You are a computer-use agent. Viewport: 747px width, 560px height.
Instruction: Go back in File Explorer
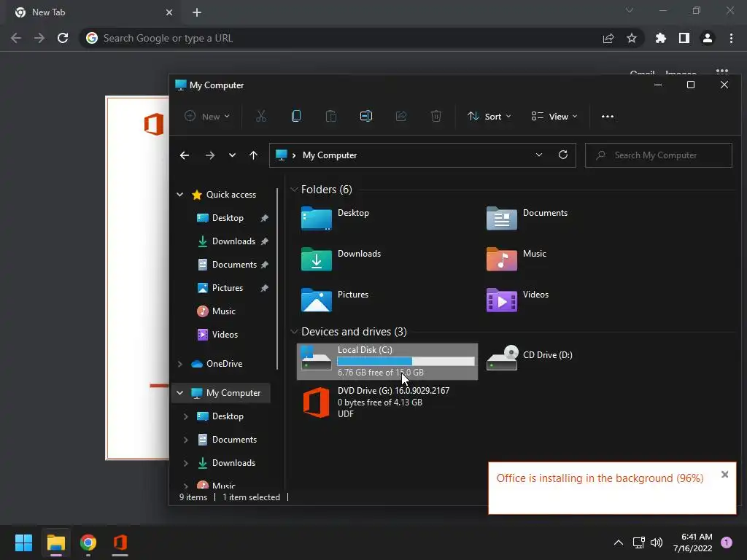tap(185, 155)
